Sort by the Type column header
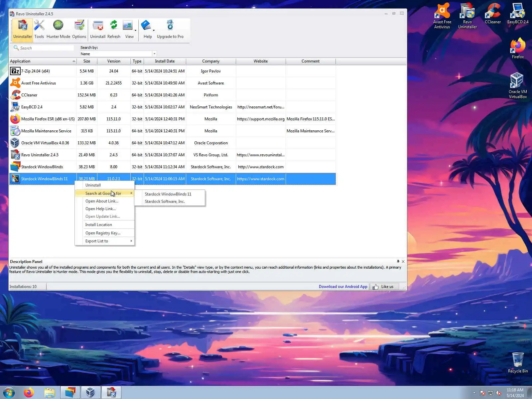Image resolution: width=532 pixels, height=399 pixels. (x=137, y=61)
